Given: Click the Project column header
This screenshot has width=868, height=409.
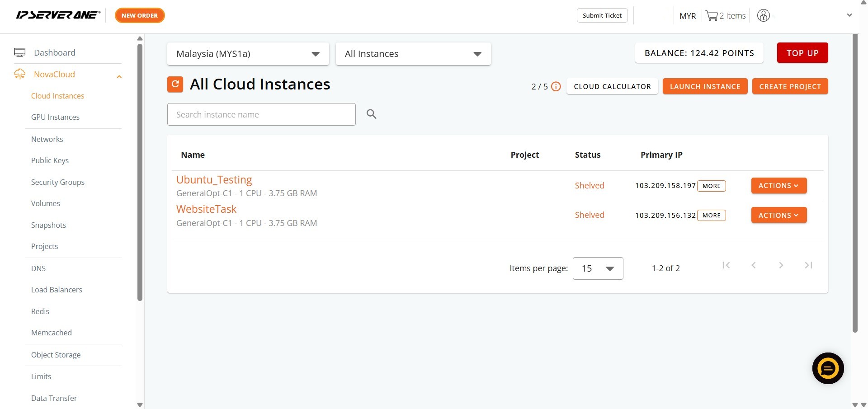Looking at the screenshot, I should coord(525,155).
